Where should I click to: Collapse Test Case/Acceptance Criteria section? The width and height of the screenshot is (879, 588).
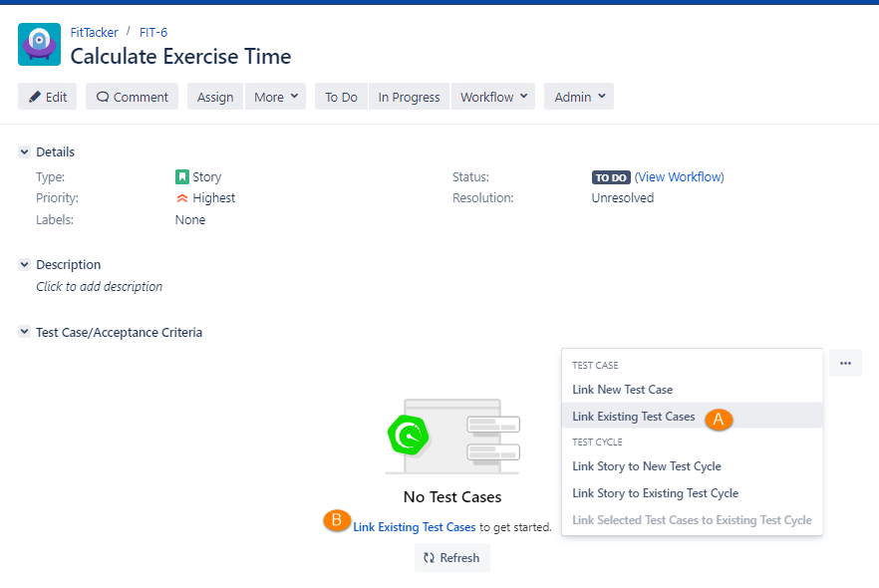[24, 333]
